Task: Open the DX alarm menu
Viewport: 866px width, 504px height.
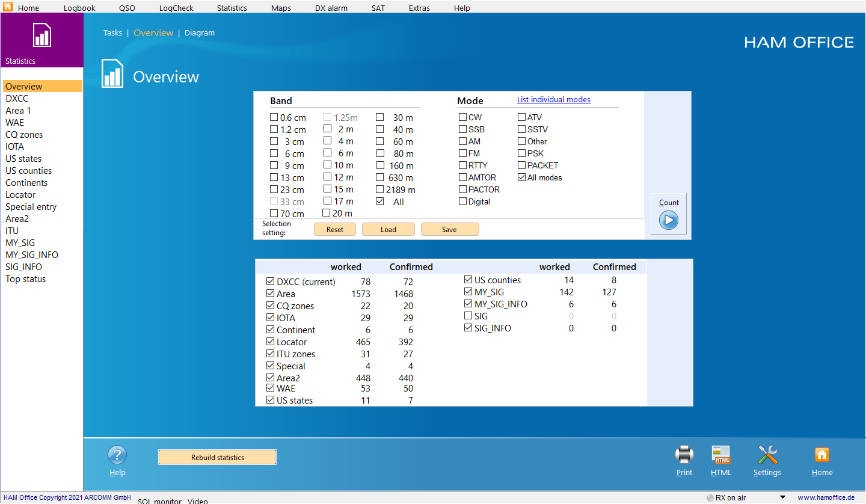Action: (331, 8)
